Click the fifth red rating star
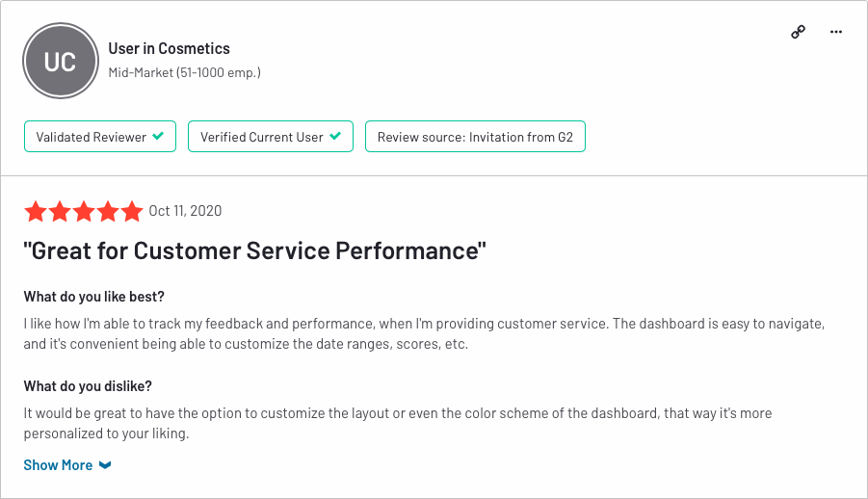 [x=132, y=212]
